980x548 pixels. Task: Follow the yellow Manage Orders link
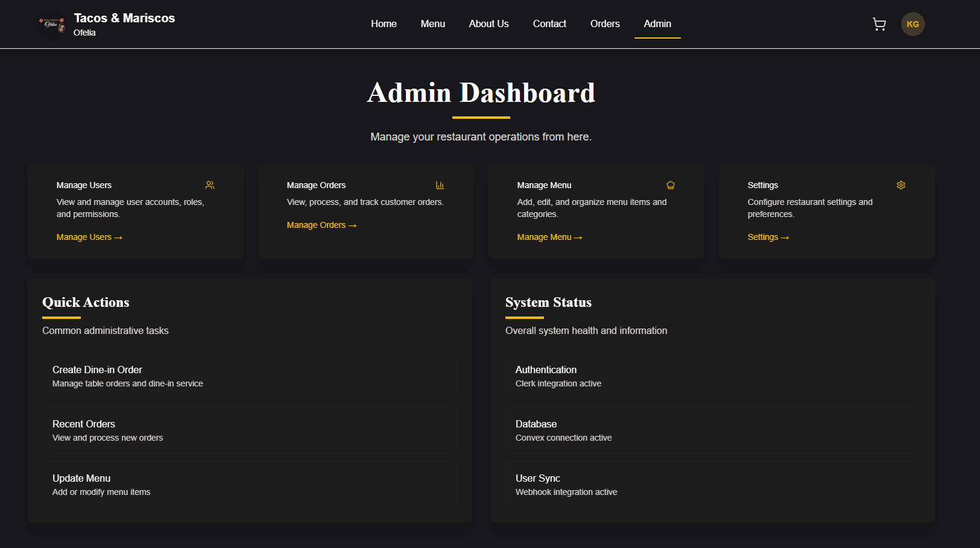[321, 225]
